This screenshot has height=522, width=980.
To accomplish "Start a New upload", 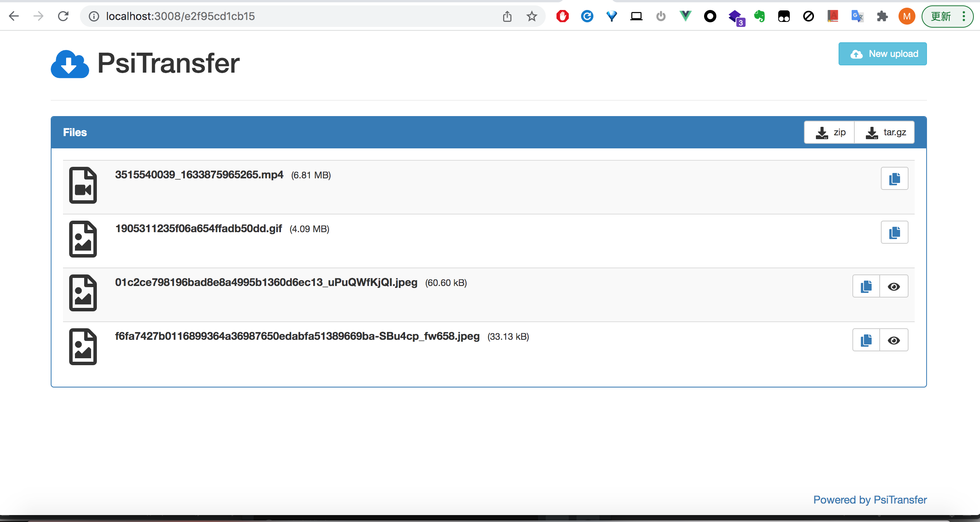I will [882, 54].
